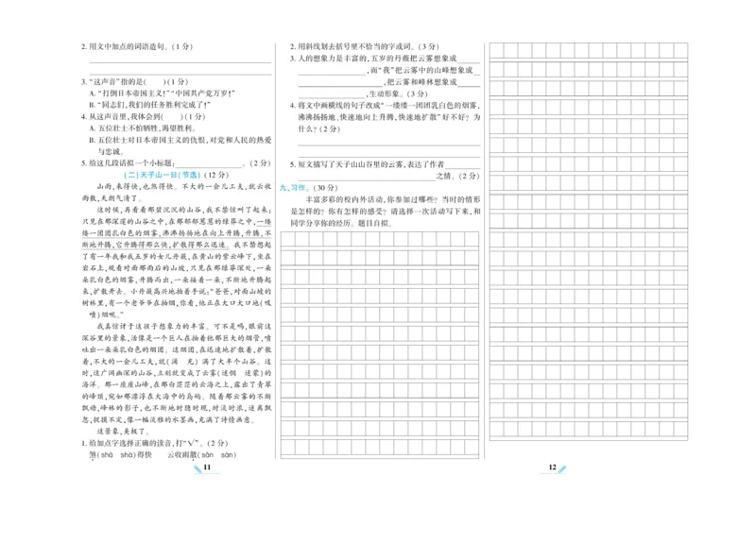The image size is (756, 544).
Task: Click the first blank line under question 2
Action: point(180,63)
